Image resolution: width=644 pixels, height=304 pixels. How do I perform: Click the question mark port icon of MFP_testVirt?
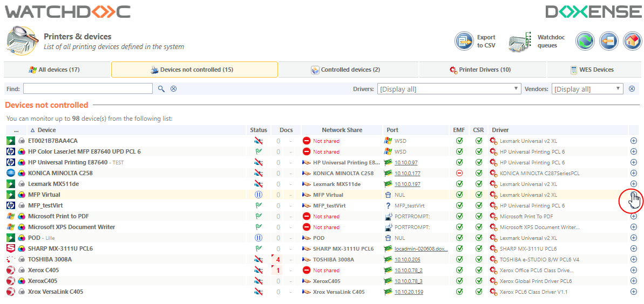click(x=388, y=205)
